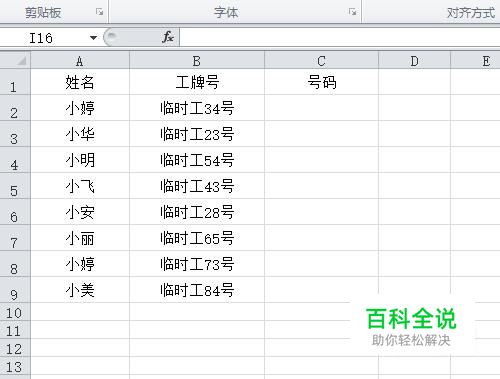Click cell A2 containing 小婷
The image size is (500, 379).
point(80,108)
